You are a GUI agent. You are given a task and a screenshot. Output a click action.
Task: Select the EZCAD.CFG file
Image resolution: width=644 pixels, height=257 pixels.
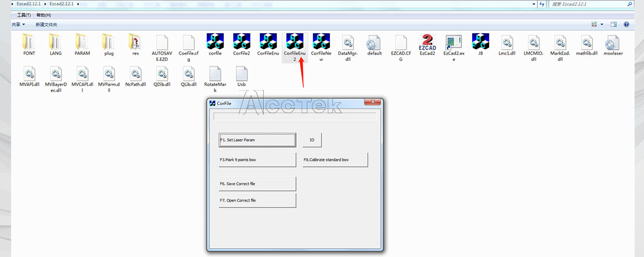(401, 43)
